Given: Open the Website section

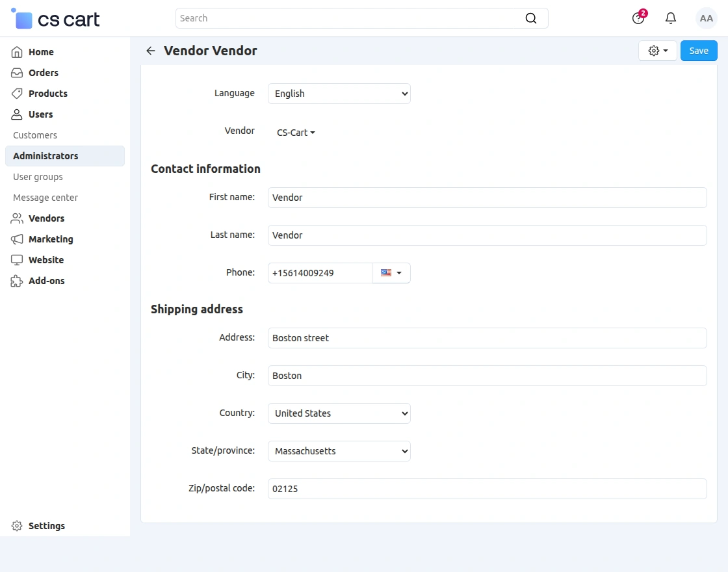Looking at the screenshot, I should (45, 259).
